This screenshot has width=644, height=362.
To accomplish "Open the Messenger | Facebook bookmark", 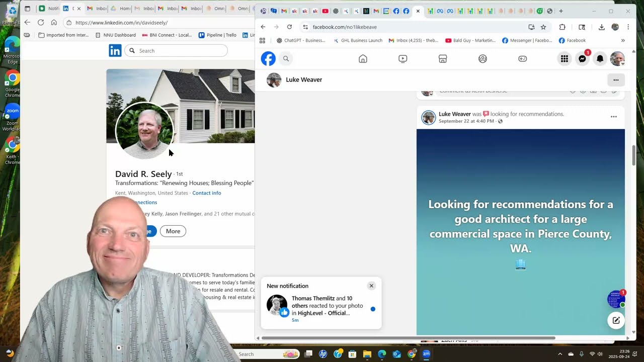I will 527,41.
